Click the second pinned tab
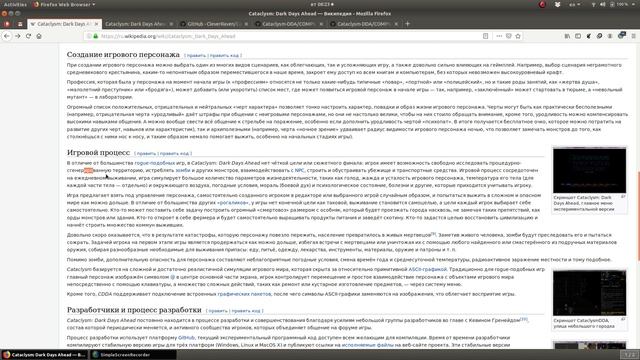 (20, 24)
